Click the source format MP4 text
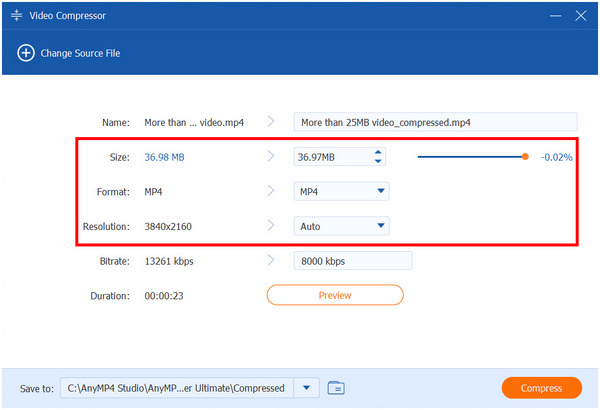The width and height of the screenshot is (600, 410). [153, 191]
